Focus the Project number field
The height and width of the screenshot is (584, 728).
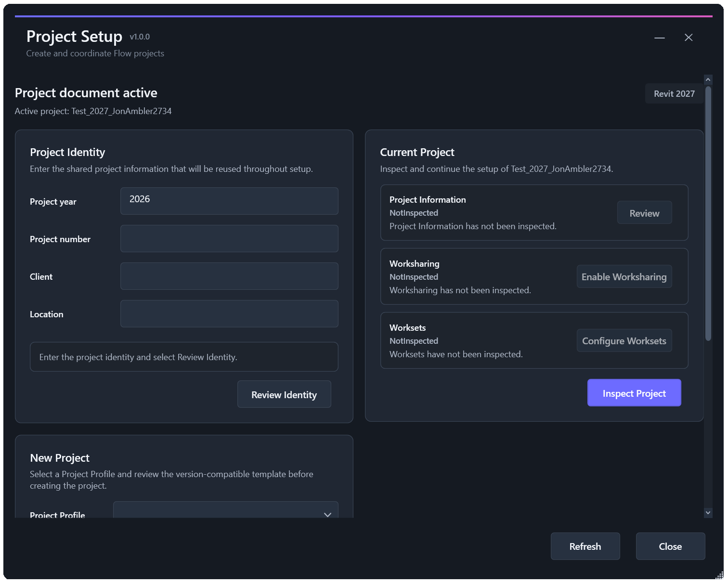(229, 238)
